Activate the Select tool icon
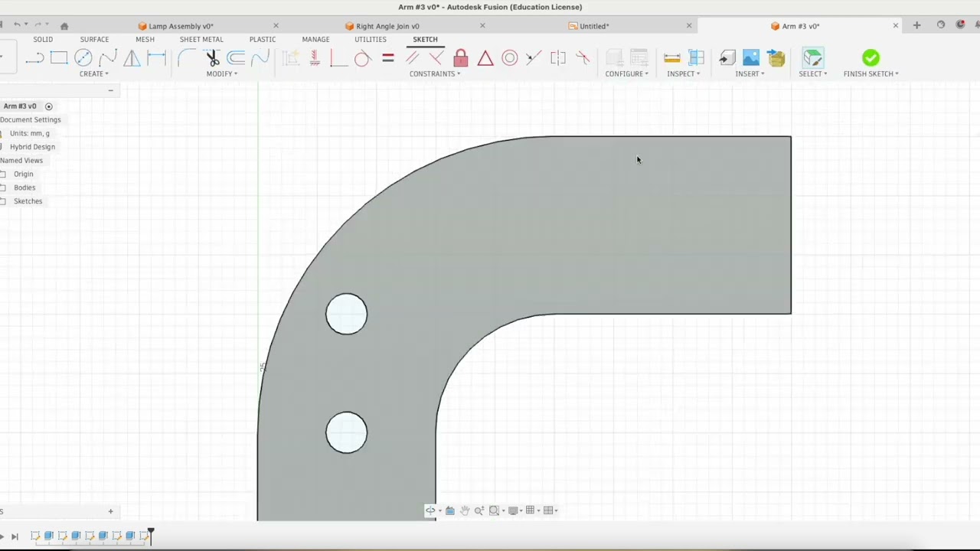980x551 pixels. 813,58
